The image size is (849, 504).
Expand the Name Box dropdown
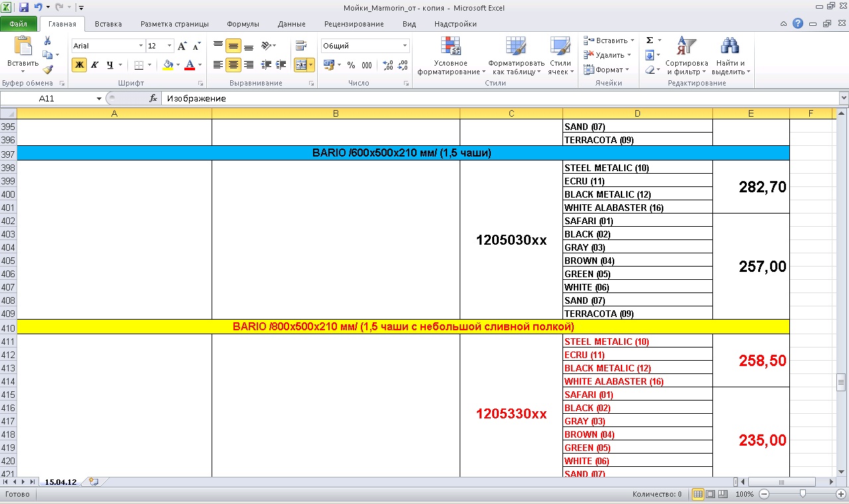pos(99,98)
